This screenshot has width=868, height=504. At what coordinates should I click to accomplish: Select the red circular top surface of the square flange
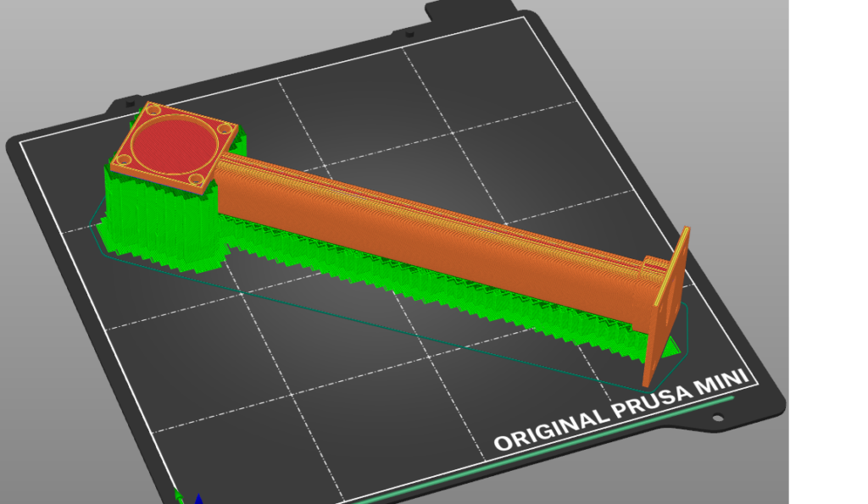[x=174, y=143]
